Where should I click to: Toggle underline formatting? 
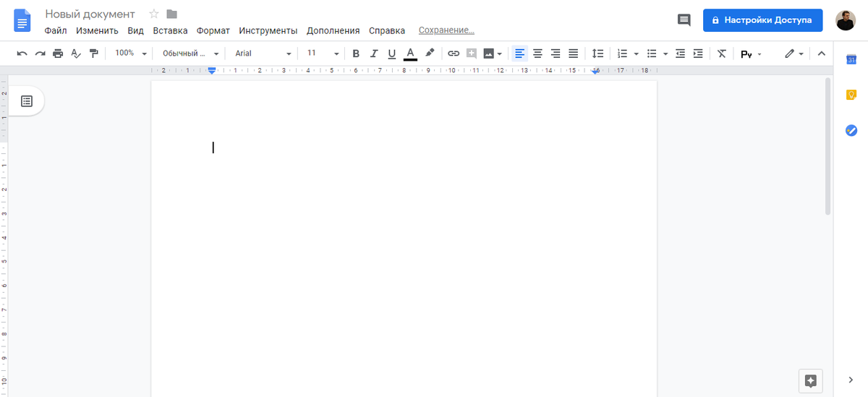click(392, 54)
